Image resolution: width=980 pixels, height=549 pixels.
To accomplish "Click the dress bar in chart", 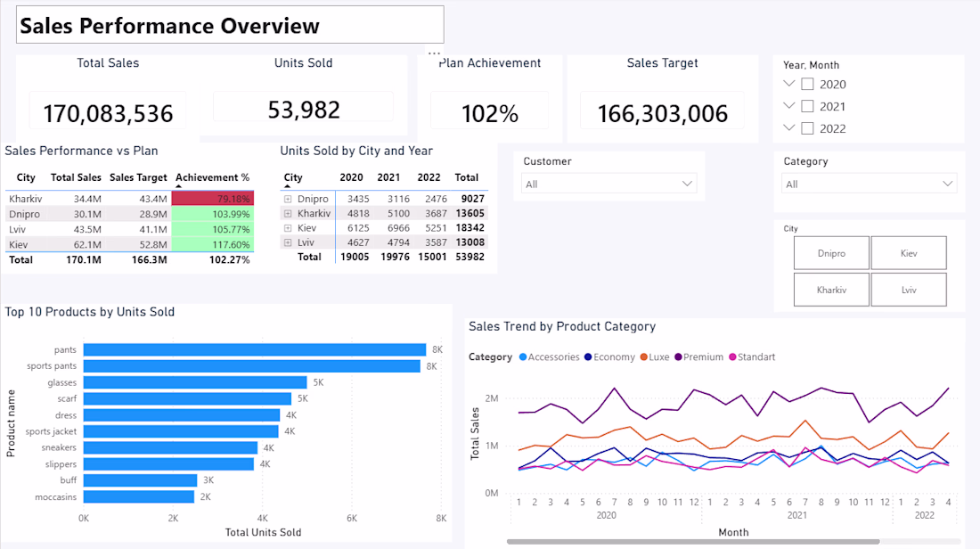I will tap(181, 415).
